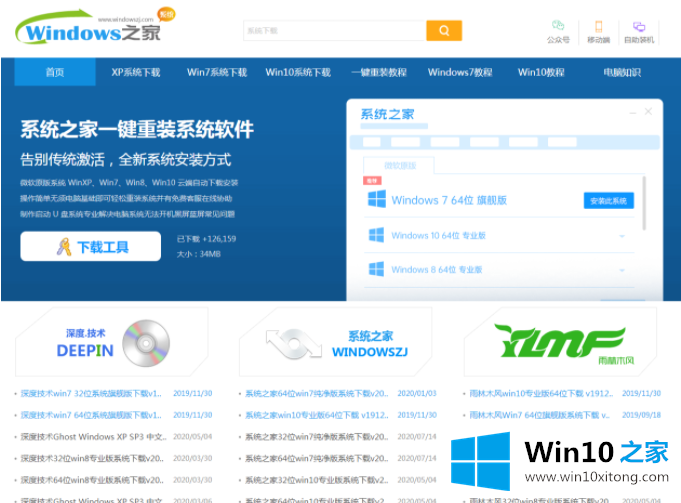681x503 pixels.
Task: Open the 2020/07/14 系统之家64位win7纯净版 link
Action: tap(317, 458)
